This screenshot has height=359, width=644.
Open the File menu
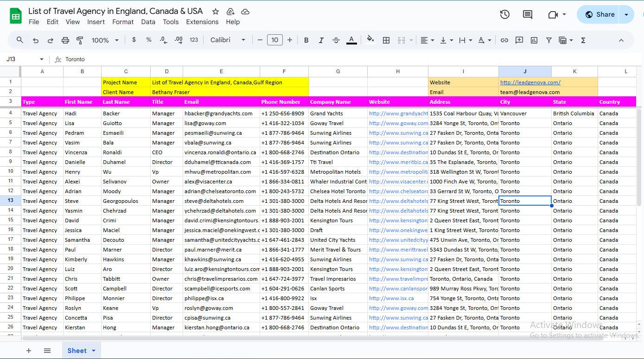pos(34,22)
